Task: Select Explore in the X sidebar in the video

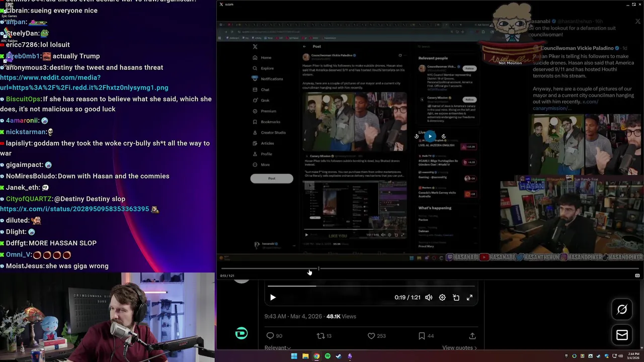Action: pos(264,68)
